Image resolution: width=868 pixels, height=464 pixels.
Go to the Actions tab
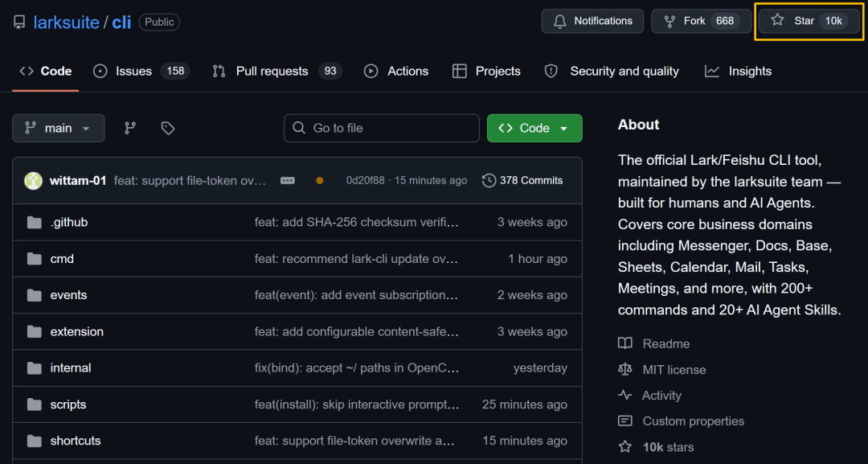coord(396,71)
